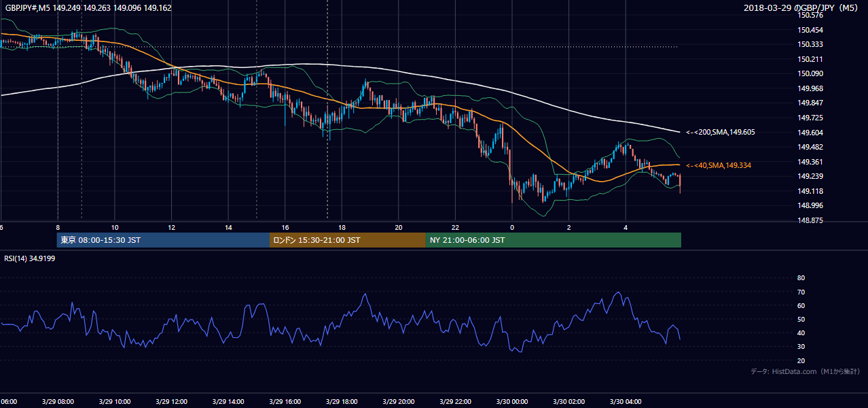Click RSI scale level 30
This screenshot has height=408, width=868.
[x=801, y=347]
